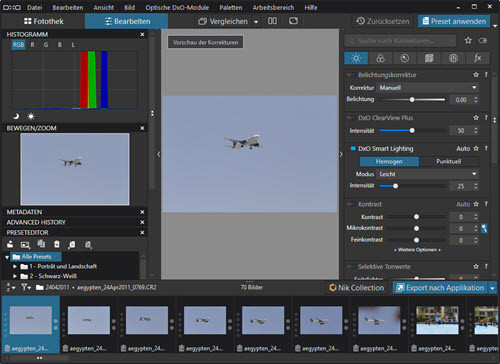
Task: Open the Detail corrections palette icon
Action: pos(405,58)
